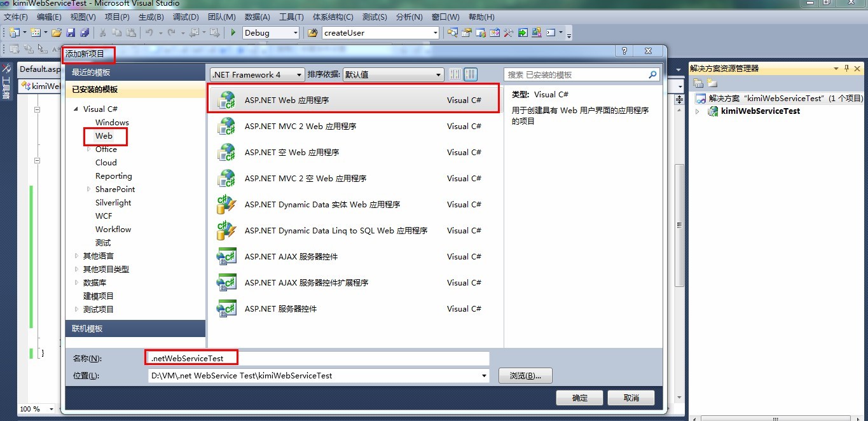
Task: Select the Silverlight category
Action: [113, 202]
